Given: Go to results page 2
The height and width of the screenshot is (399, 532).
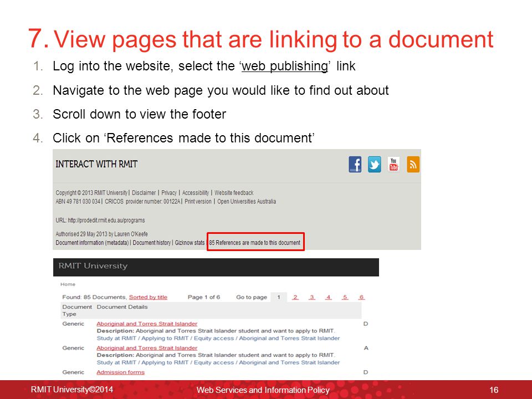Looking at the screenshot, I should point(295,297).
